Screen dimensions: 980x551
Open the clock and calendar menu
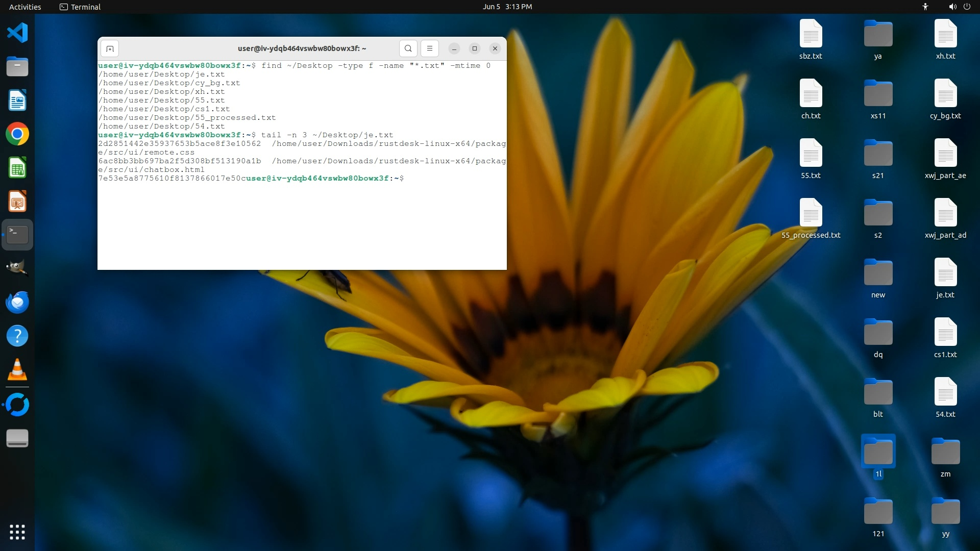[x=507, y=7]
